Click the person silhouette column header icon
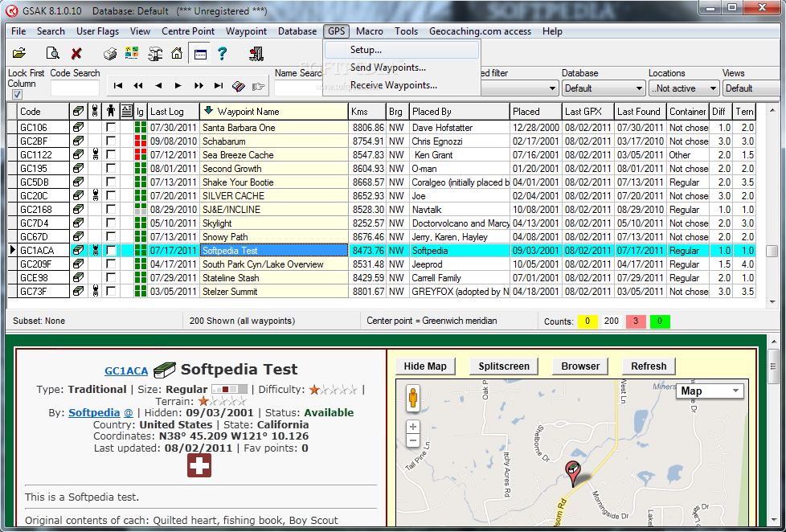 click(x=111, y=111)
